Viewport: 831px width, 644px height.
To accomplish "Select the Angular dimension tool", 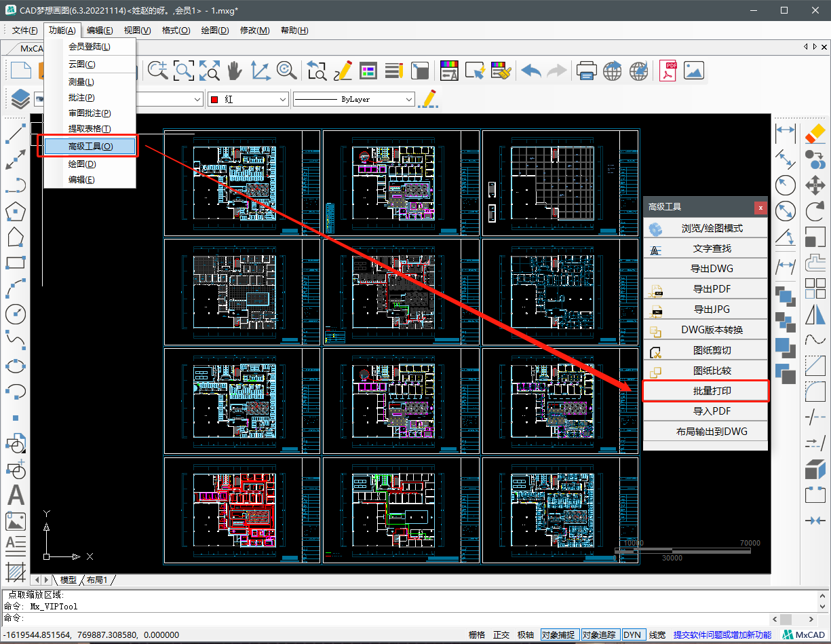I will (x=786, y=237).
